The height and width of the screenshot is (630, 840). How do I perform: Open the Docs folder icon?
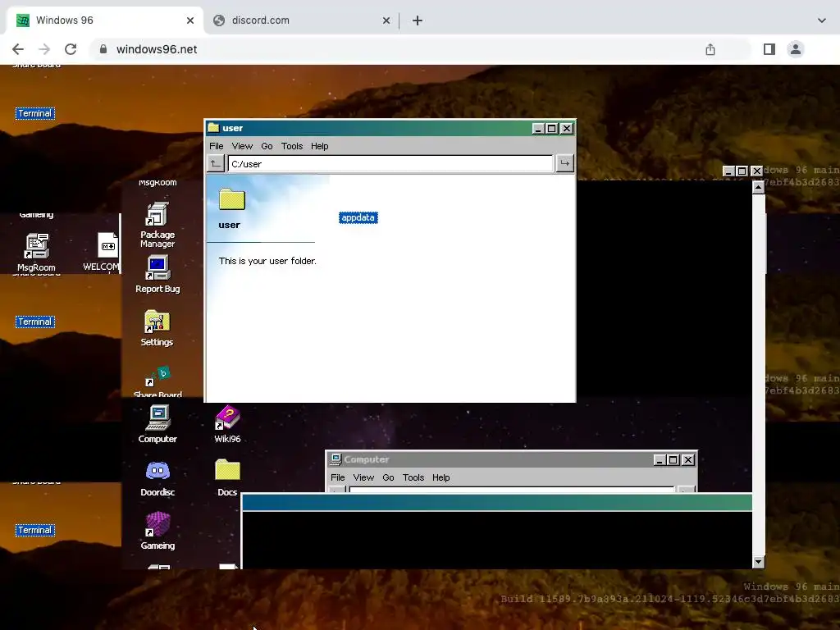[227, 478]
